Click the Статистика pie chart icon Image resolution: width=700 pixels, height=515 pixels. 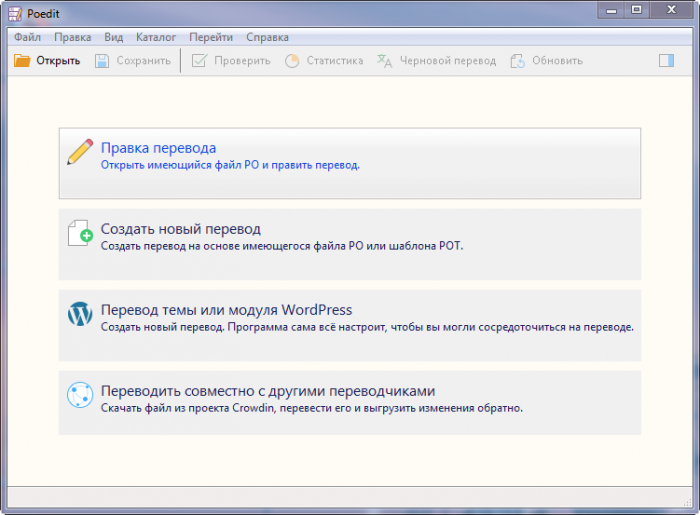(292, 61)
